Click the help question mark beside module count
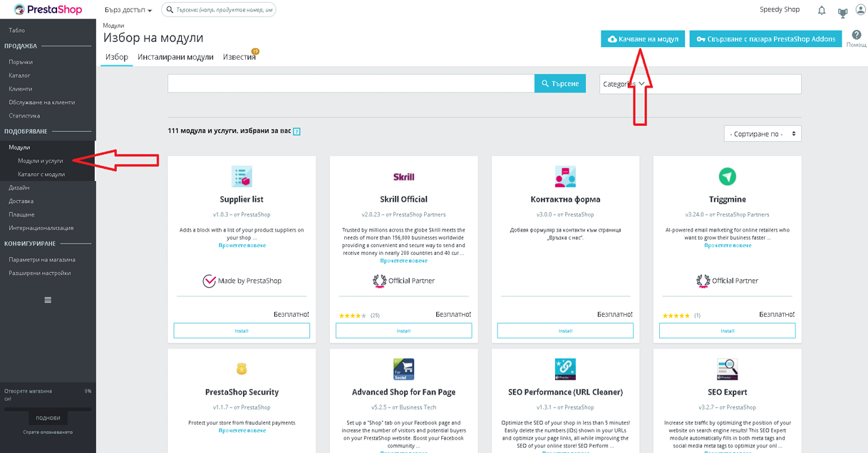Image resolution: width=868 pixels, height=453 pixels. pyautogui.click(x=296, y=132)
